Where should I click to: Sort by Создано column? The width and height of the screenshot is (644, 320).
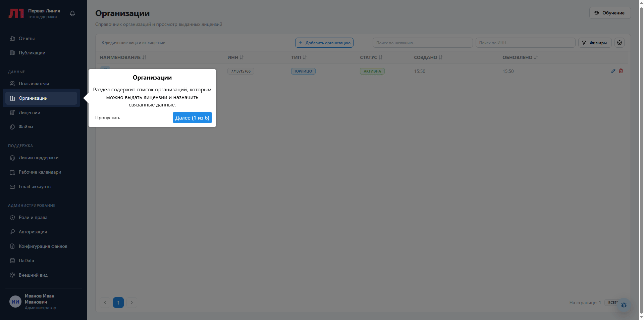coord(428,57)
